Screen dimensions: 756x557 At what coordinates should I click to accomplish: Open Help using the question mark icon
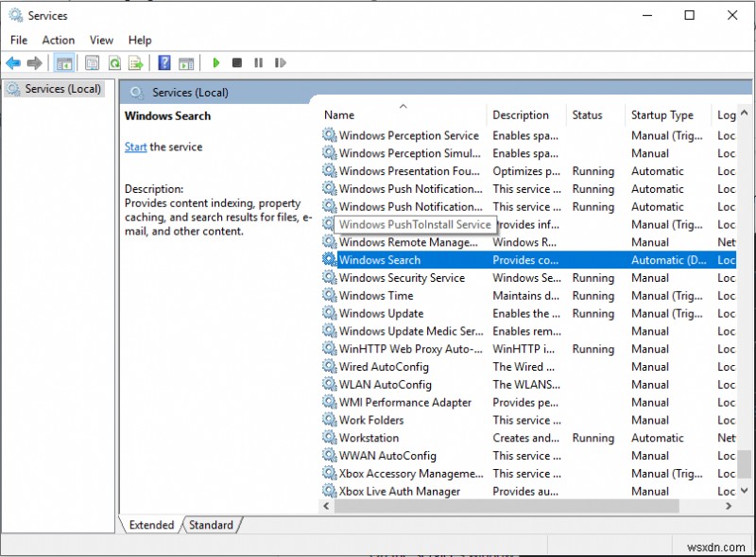pos(164,62)
